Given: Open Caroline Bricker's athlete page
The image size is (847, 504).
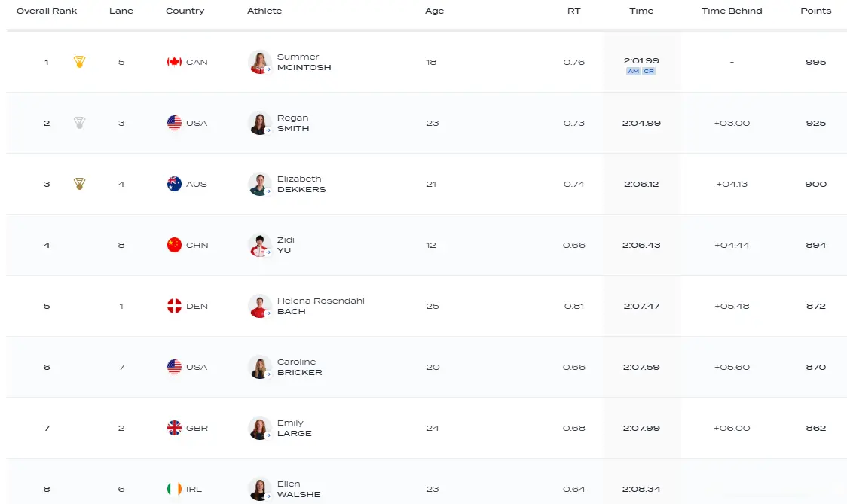Looking at the screenshot, I should [x=299, y=367].
